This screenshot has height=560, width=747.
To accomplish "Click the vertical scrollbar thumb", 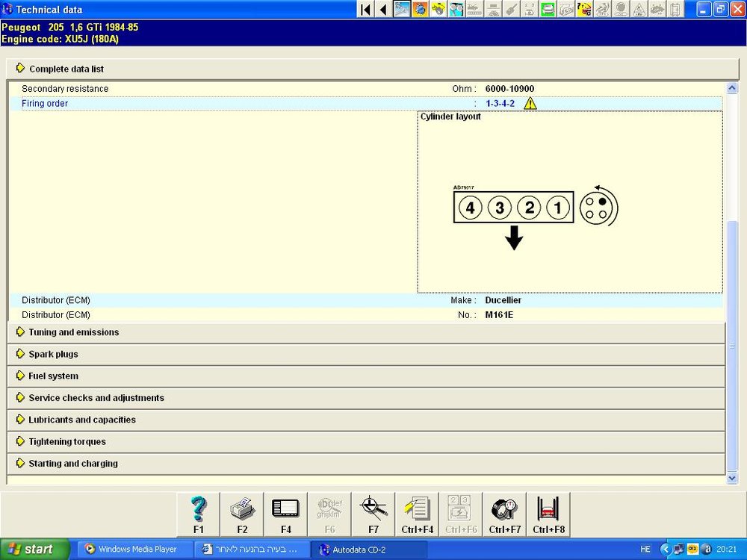I will pyautogui.click(x=732, y=345).
